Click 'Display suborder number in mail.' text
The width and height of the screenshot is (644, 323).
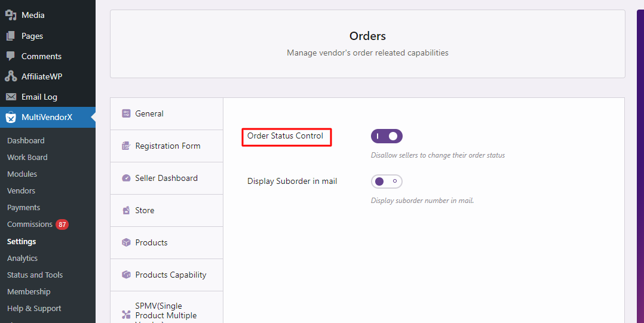422,201
